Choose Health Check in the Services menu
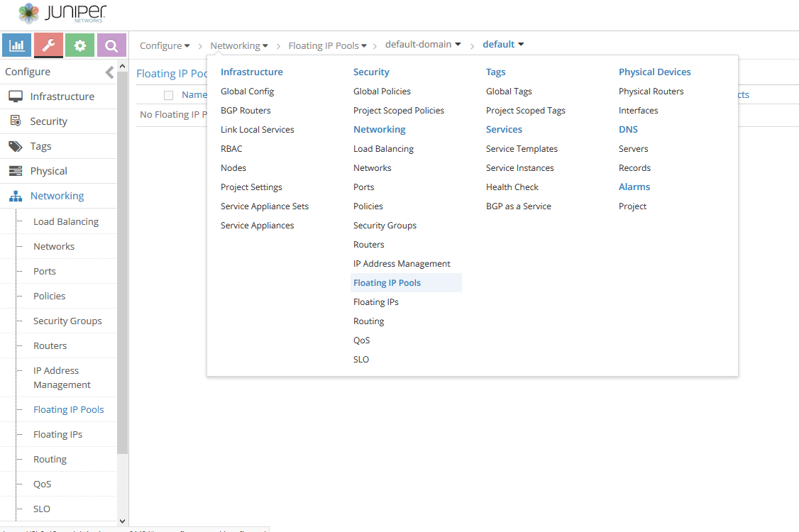The width and height of the screenshot is (799, 532). tap(512, 187)
